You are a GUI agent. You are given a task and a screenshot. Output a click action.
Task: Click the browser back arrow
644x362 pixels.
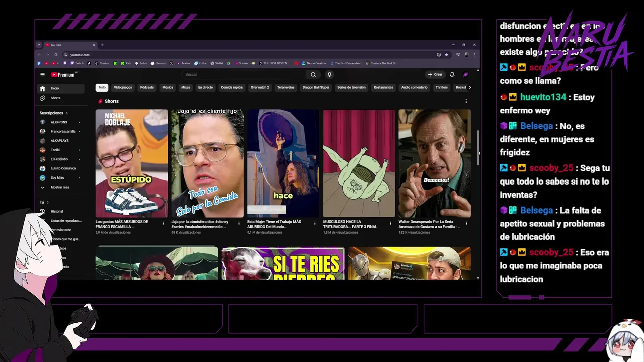click(x=39, y=54)
